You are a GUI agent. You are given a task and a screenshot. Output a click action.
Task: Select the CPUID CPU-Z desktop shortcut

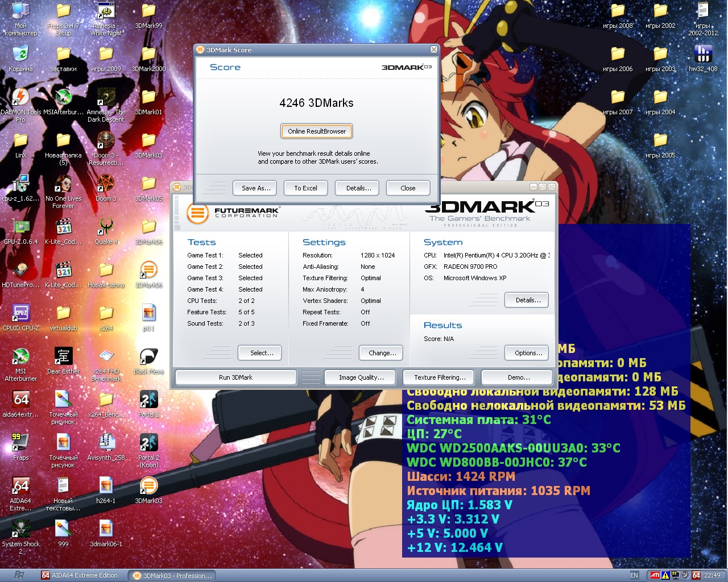(x=21, y=317)
